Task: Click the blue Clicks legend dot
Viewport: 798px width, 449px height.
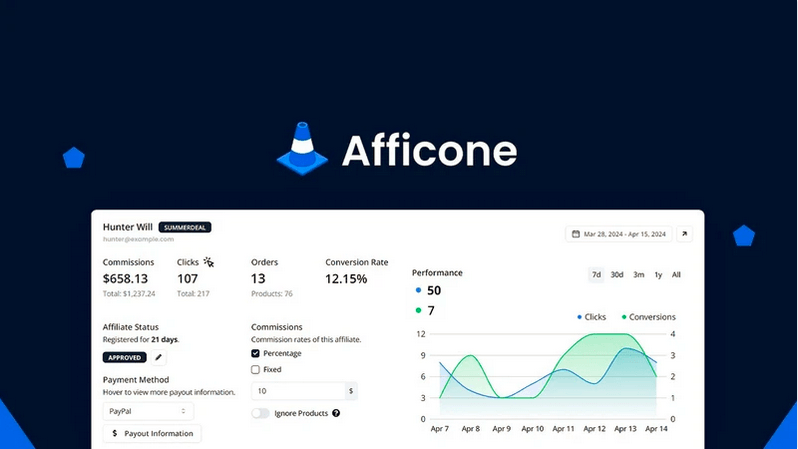Action: click(x=579, y=317)
